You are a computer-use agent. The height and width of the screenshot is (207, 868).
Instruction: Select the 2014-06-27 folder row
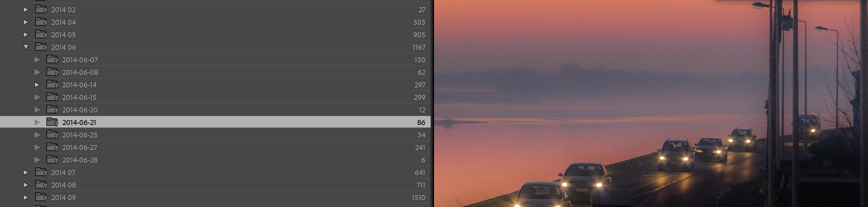tap(215, 147)
